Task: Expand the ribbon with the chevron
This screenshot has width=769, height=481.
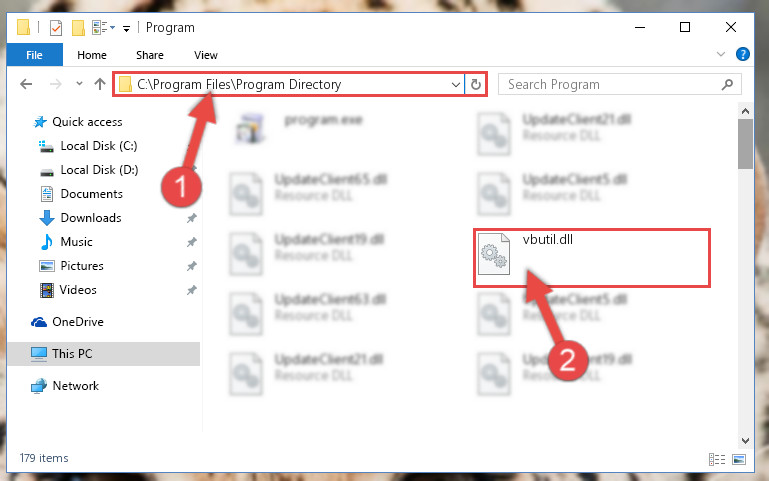Action: (720, 54)
